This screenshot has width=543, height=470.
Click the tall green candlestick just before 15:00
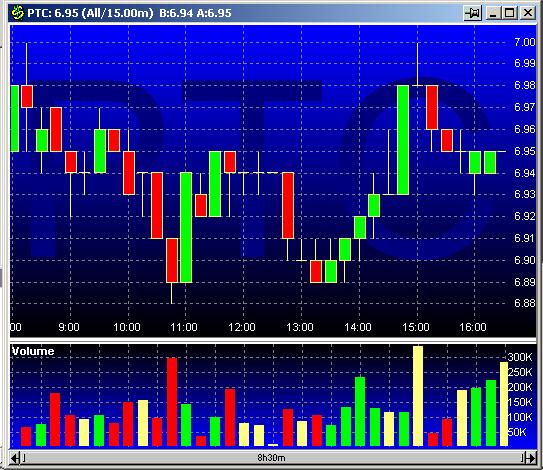tap(403, 140)
